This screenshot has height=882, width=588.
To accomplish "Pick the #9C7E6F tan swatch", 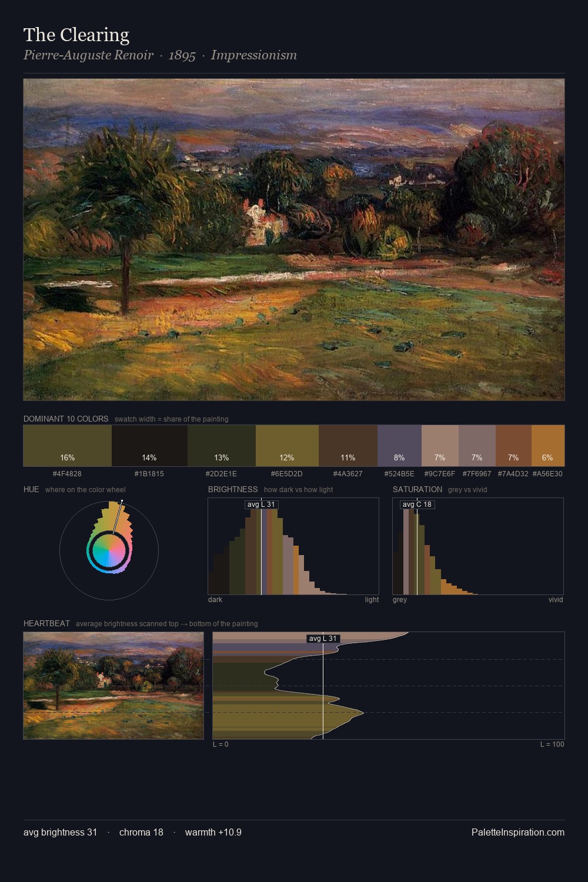I will [440, 446].
